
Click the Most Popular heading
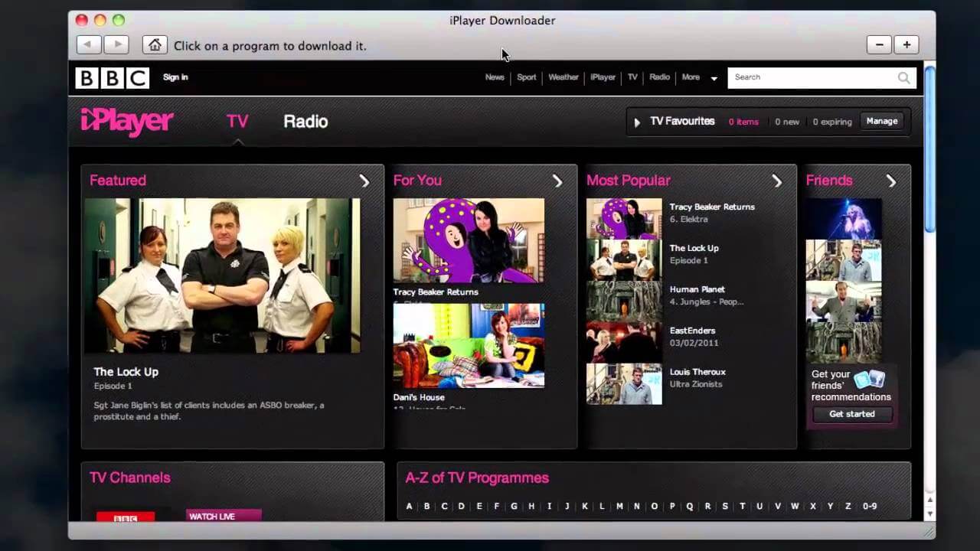tap(629, 181)
